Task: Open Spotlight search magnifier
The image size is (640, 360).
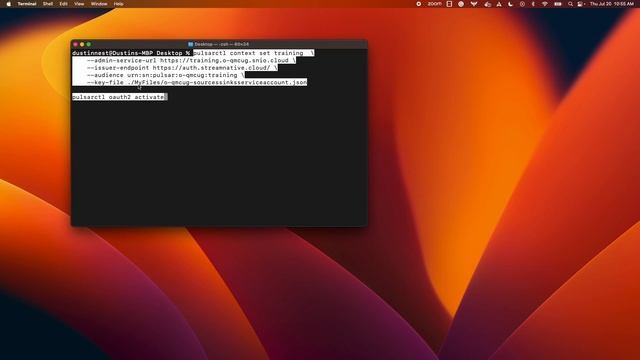Action: pos(570,4)
